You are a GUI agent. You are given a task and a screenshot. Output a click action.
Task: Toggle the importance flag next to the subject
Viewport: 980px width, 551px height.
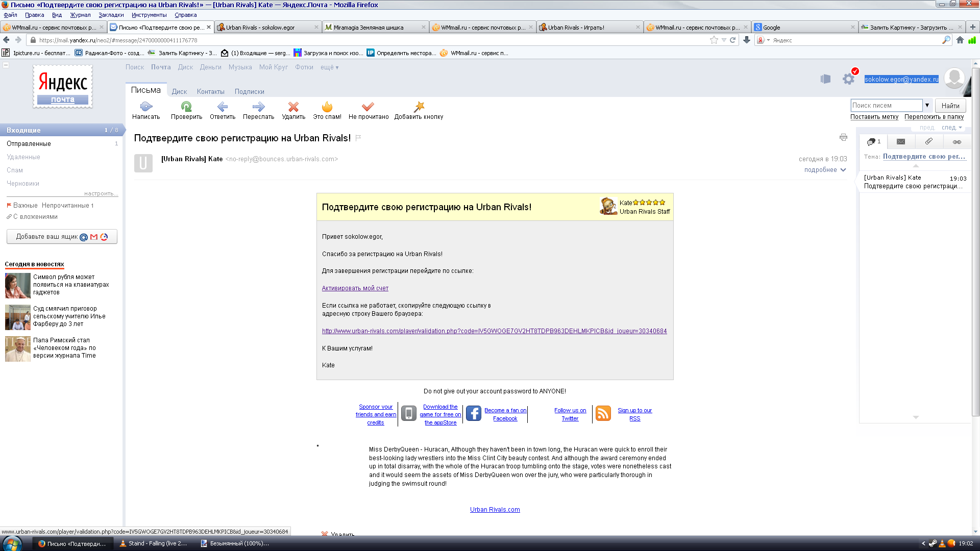pyautogui.click(x=358, y=138)
